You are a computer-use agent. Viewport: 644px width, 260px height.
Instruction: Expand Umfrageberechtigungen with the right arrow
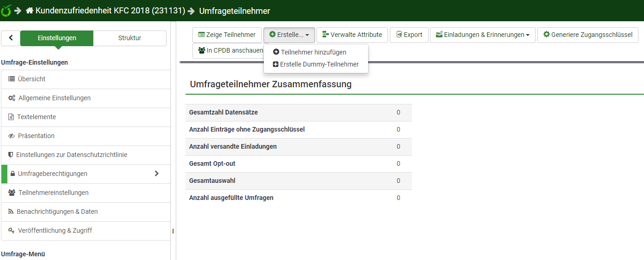pyautogui.click(x=156, y=174)
